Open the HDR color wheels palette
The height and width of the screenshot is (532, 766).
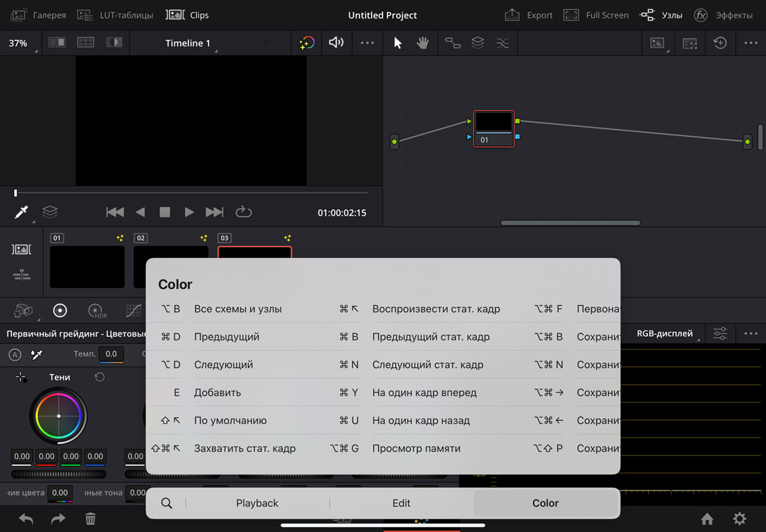(97, 311)
